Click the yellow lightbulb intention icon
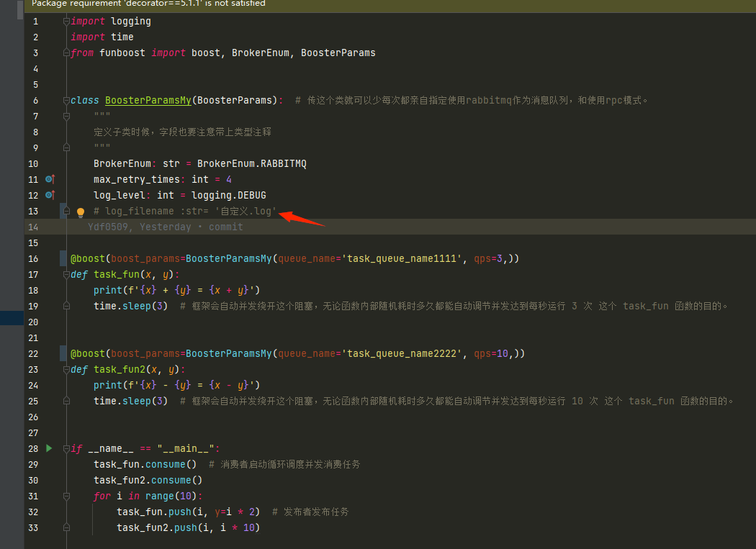The height and width of the screenshot is (549, 756). coord(81,212)
